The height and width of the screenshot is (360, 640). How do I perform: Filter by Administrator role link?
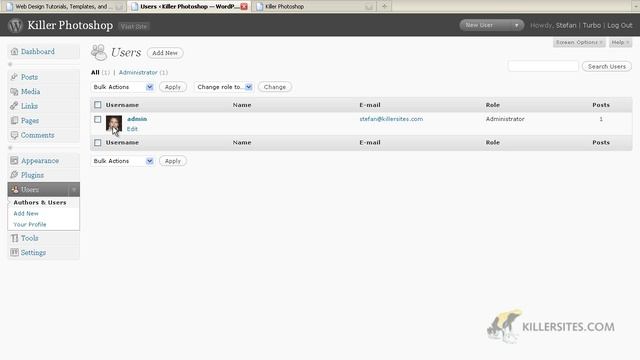tap(138, 72)
